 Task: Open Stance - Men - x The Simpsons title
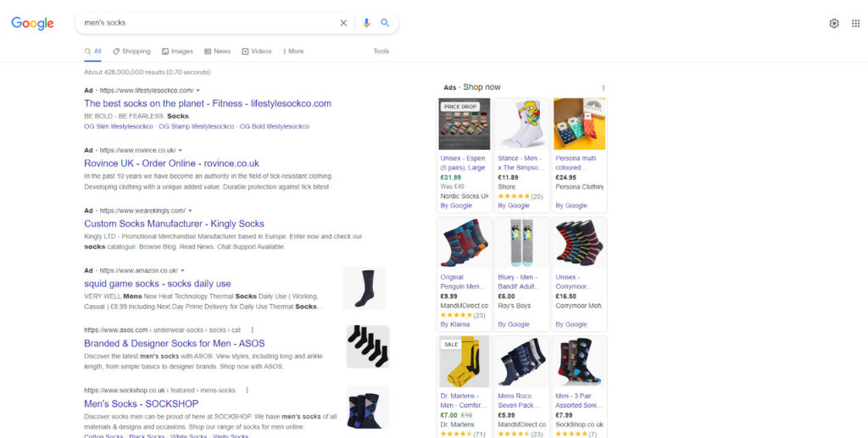[x=521, y=164]
